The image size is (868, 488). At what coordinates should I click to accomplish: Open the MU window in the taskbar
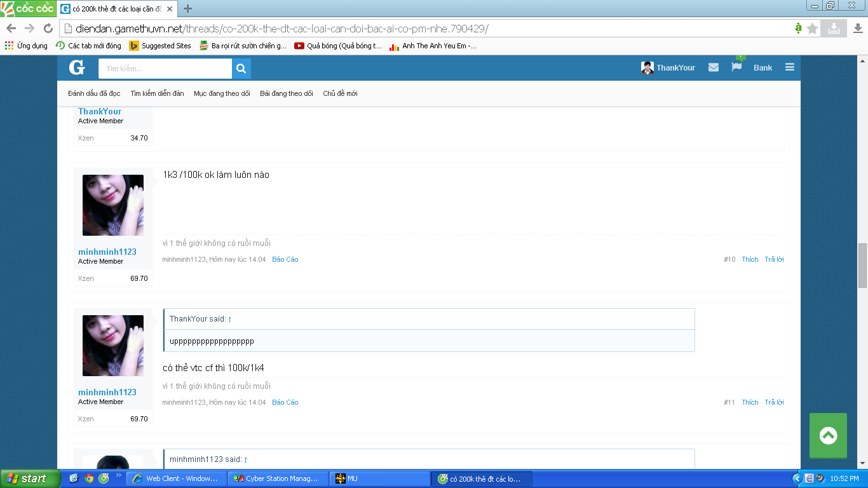point(379,478)
